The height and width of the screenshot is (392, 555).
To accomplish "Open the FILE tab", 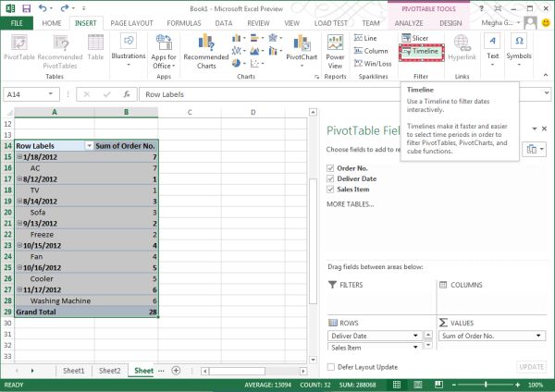I will pos(17,23).
